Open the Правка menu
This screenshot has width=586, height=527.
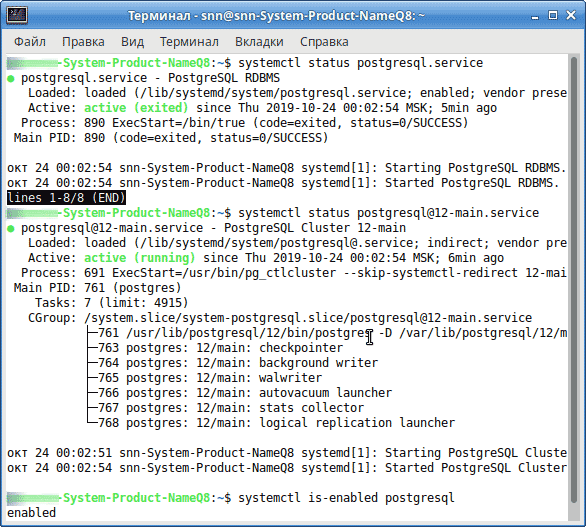point(83,41)
